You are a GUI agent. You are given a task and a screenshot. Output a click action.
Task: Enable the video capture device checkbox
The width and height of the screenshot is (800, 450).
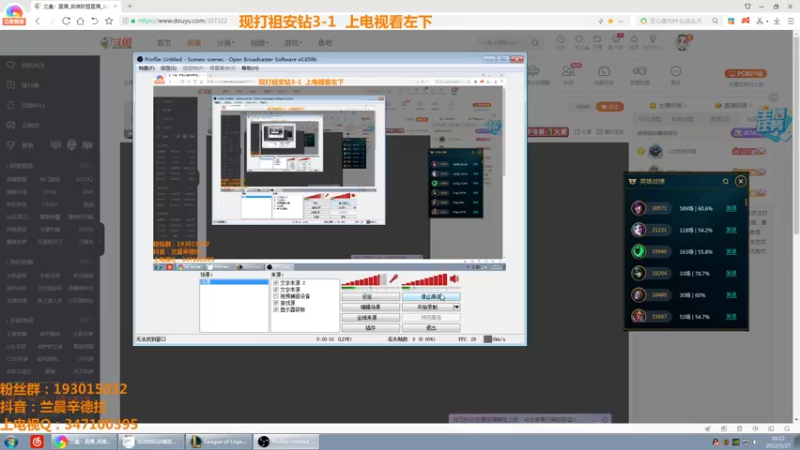point(276,296)
